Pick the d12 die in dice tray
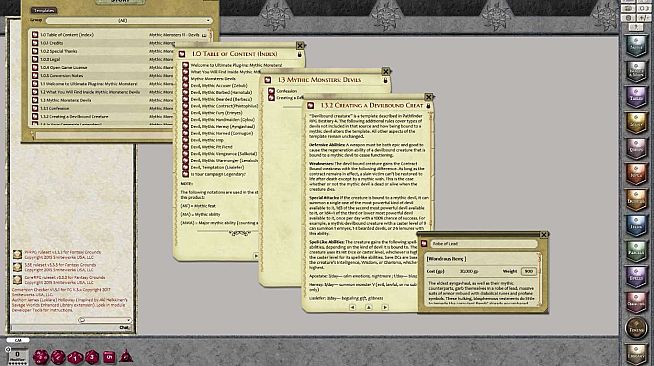 (x=58, y=357)
